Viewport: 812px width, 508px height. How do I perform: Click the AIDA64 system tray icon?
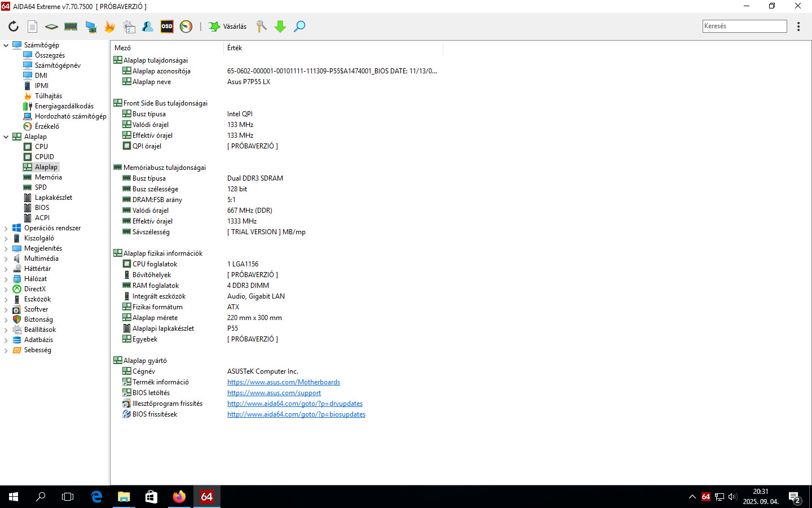click(706, 497)
